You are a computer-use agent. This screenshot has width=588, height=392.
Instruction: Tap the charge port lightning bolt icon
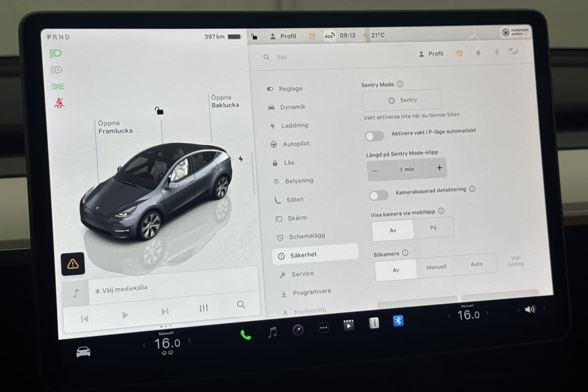[x=241, y=159]
